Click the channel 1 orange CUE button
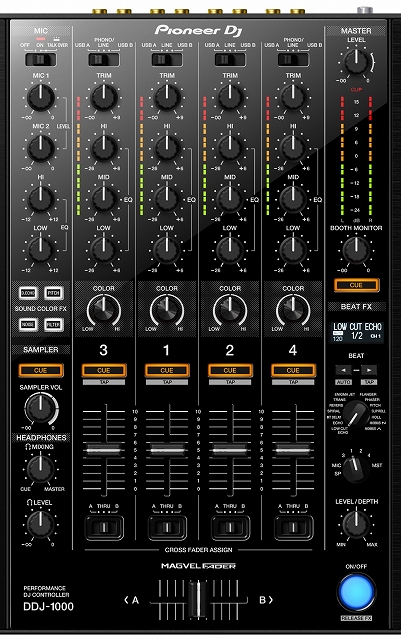The width and height of the screenshot is (401, 640). tap(167, 371)
